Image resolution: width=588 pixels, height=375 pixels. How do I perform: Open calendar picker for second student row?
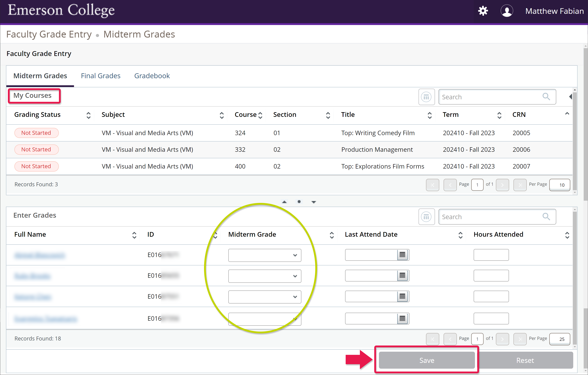(402, 276)
